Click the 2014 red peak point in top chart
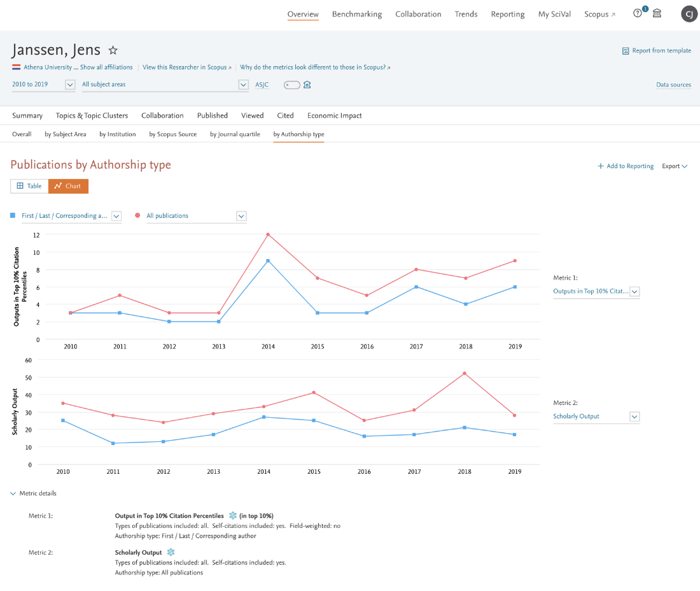This screenshot has width=700, height=591. [x=268, y=234]
